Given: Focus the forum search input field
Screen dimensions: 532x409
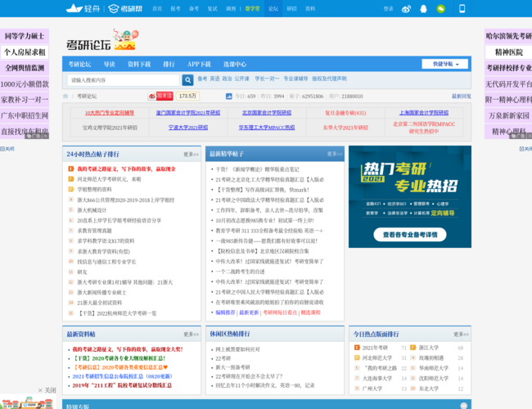Looking at the screenshot, I should [123, 80].
